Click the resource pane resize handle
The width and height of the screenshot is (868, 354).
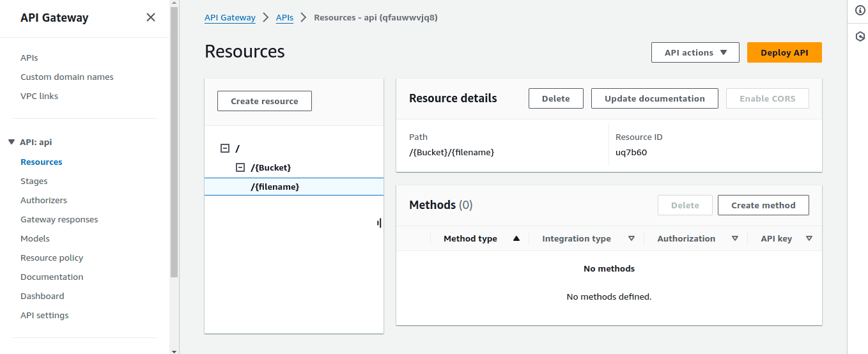click(379, 223)
